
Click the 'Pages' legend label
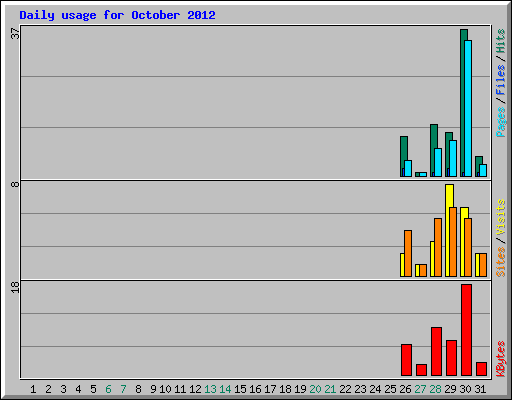[500, 122]
